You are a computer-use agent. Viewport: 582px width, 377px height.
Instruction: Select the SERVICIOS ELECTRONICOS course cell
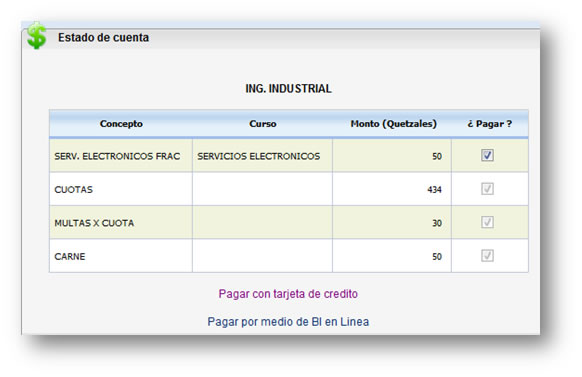(262, 156)
